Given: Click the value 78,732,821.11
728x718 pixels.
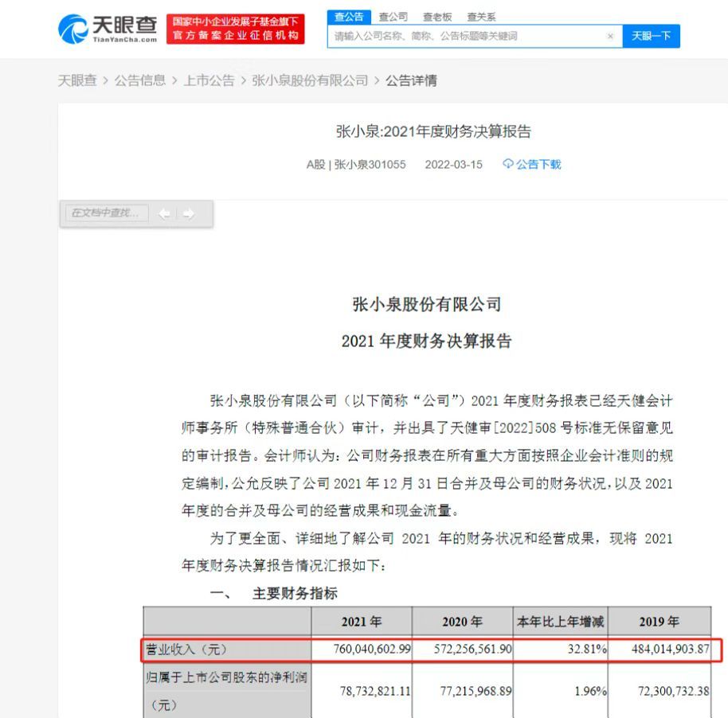Looking at the screenshot, I should coord(375,691).
